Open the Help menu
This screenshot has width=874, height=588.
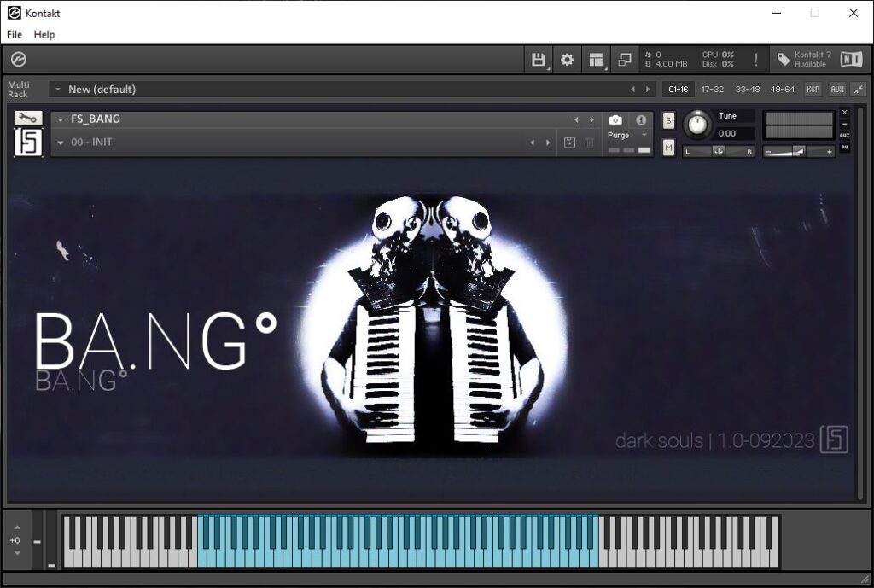tap(44, 34)
